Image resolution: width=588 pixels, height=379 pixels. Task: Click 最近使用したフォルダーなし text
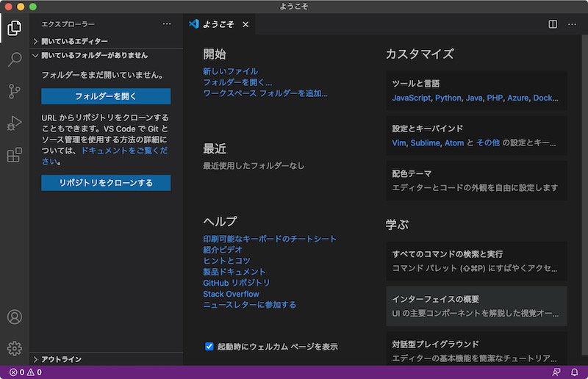pos(254,166)
